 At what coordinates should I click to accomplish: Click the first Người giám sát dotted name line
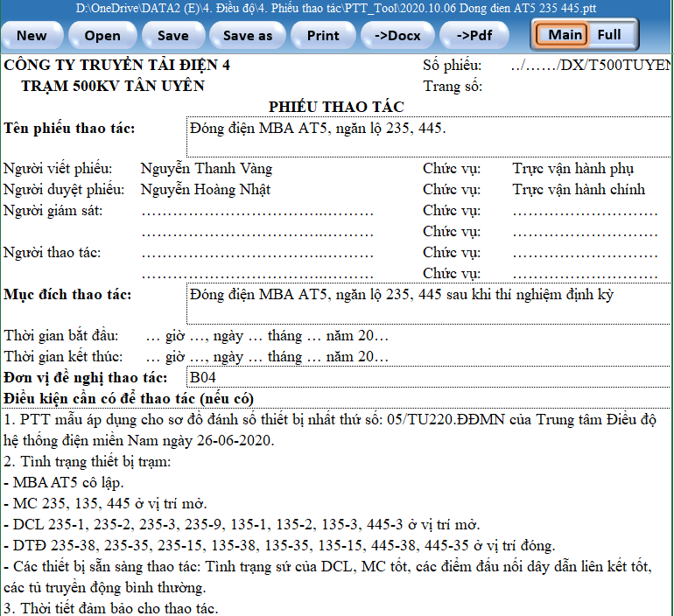coord(257,211)
